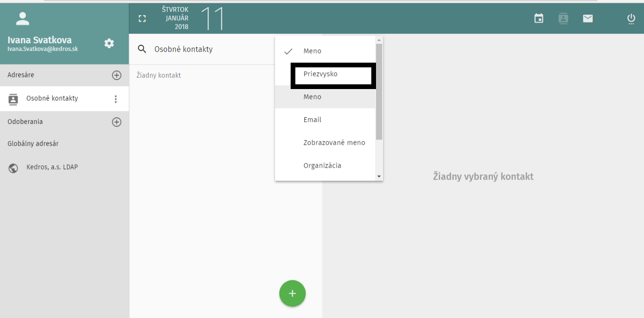Toggle fullscreen with the expand icon
The image size is (644, 318).
point(142,19)
